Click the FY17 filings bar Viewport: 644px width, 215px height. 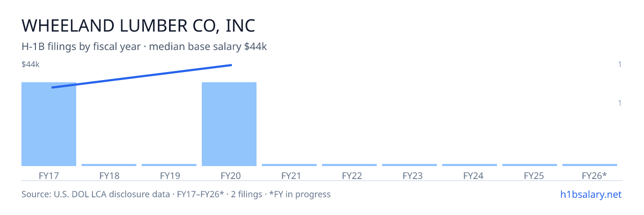click(49, 124)
